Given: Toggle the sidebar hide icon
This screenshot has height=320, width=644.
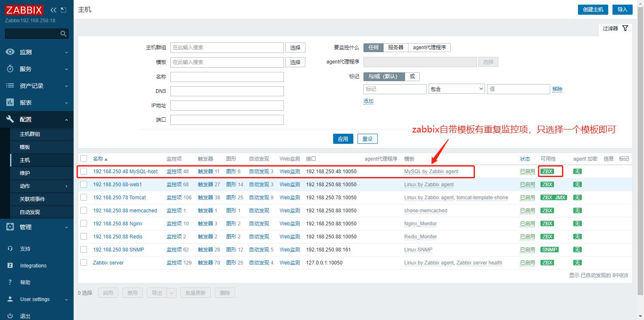Looking at the screenshot, I should point(64,10).
